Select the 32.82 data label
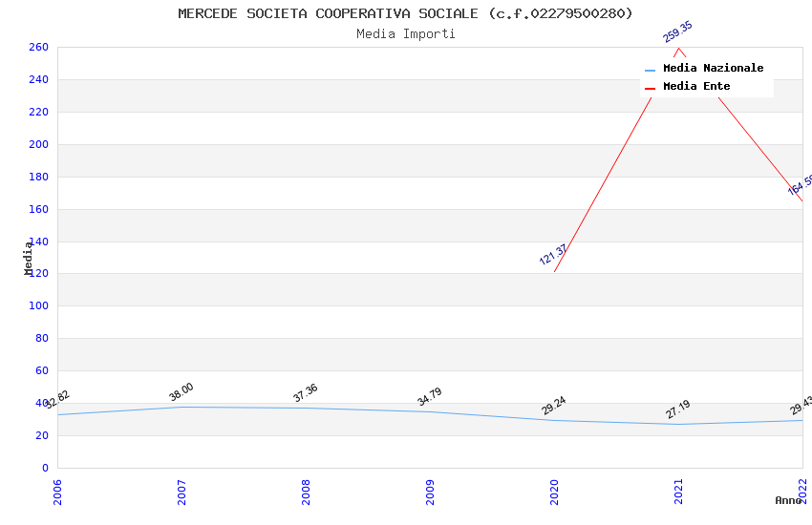Screen dimensions: 812x525 click(57, 399)
